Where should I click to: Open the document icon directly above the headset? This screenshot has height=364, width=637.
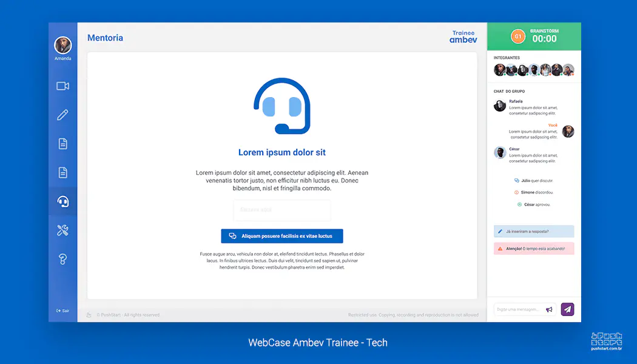62,173
